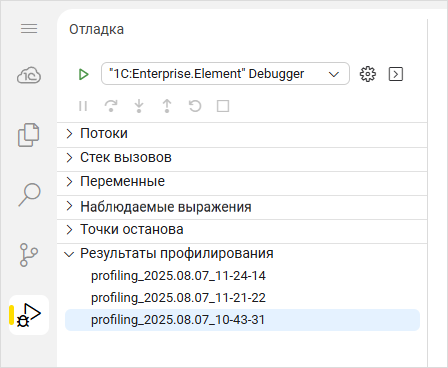Start debugging with green play icon
The width and height of the screenshot is (448, 368).
click(83, 74)
